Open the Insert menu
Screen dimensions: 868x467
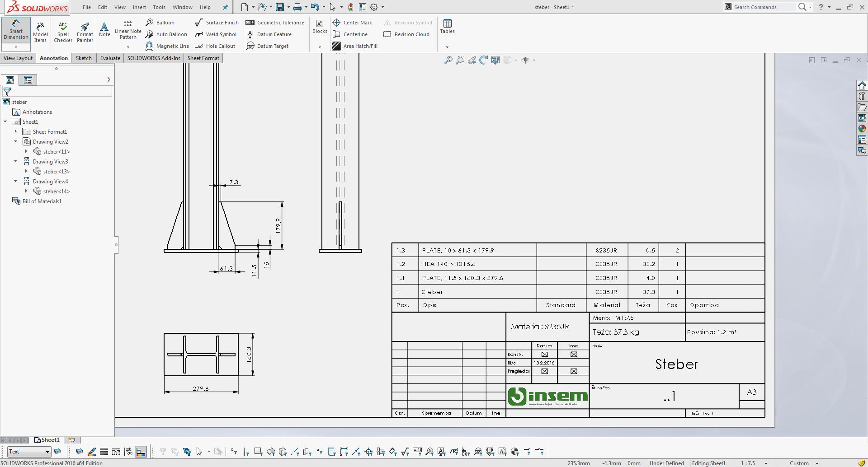(139, 7)
